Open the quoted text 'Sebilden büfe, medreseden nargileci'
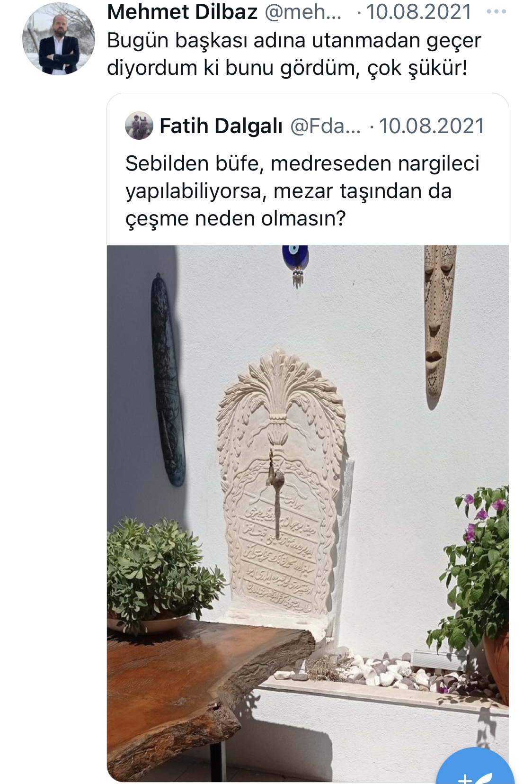Screen dimensions: 532x784 click(x=302, y=191)
